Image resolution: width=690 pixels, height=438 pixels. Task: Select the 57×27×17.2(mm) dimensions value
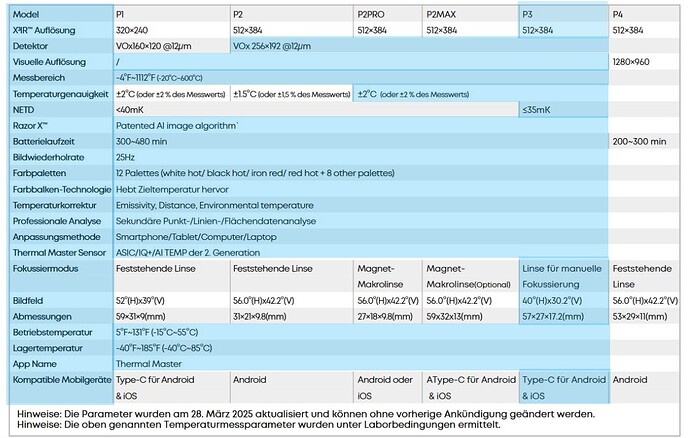coord(553,317)
